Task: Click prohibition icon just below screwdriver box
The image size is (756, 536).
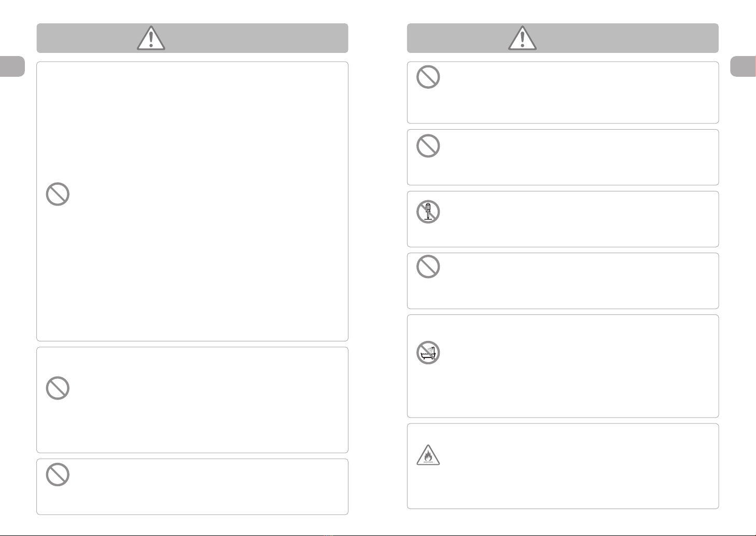Action: (428, 267)
